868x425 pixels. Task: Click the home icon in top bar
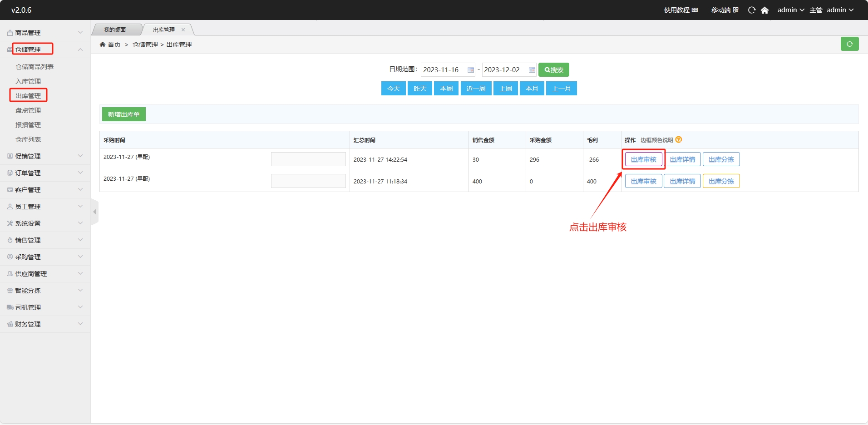[764, 10]
